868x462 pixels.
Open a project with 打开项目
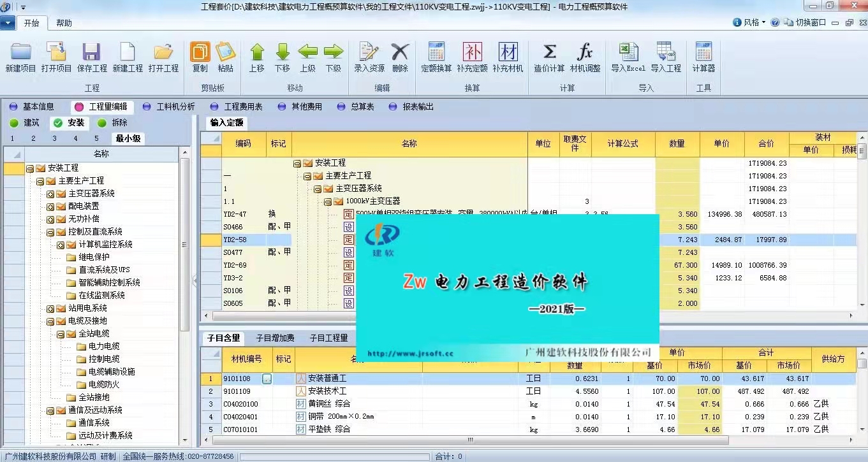[56, 57]
